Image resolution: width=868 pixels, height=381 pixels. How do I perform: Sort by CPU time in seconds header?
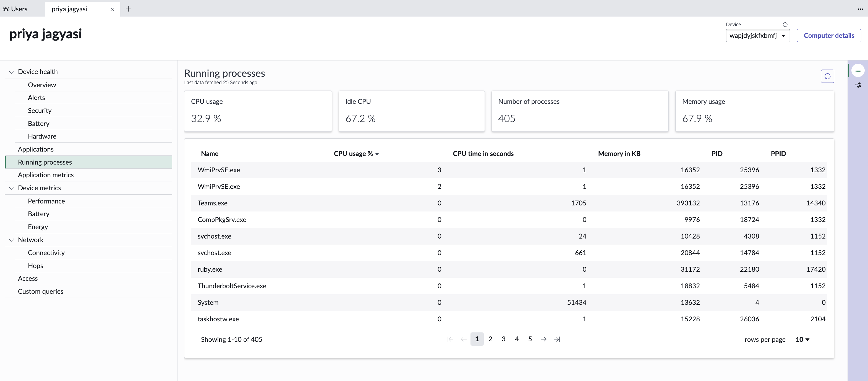click(483, 154)
